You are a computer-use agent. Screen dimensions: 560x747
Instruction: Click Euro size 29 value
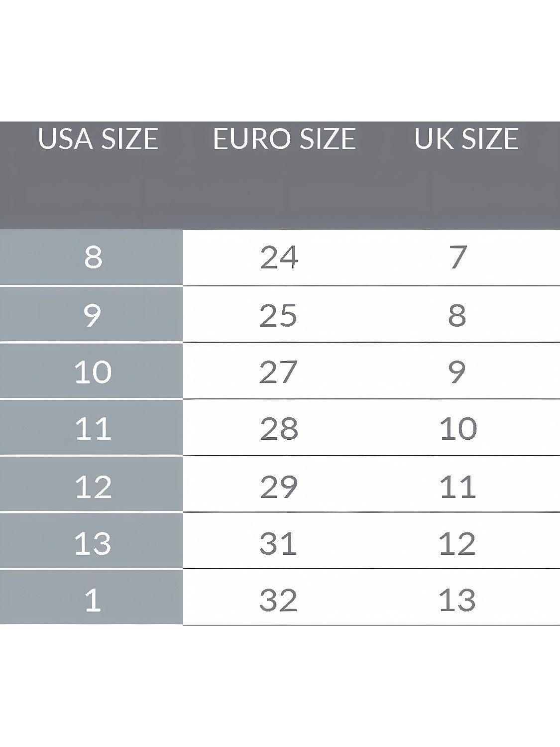point(279,486)
